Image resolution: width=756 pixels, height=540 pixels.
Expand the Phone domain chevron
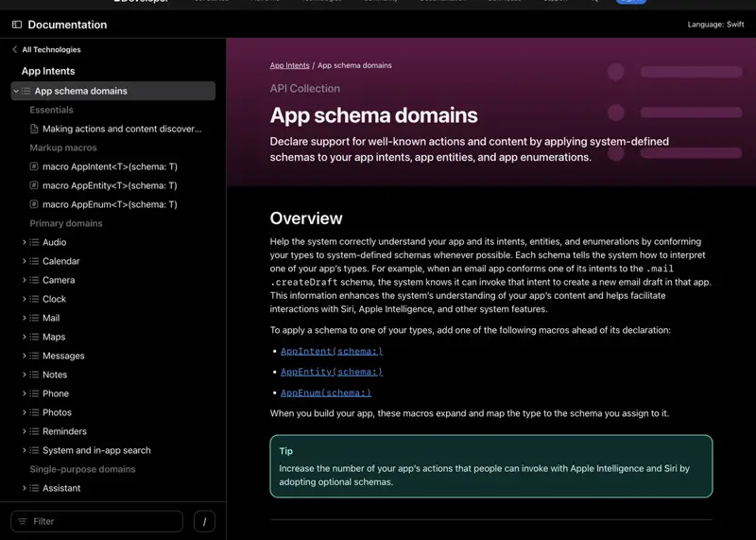click(25, 393)
